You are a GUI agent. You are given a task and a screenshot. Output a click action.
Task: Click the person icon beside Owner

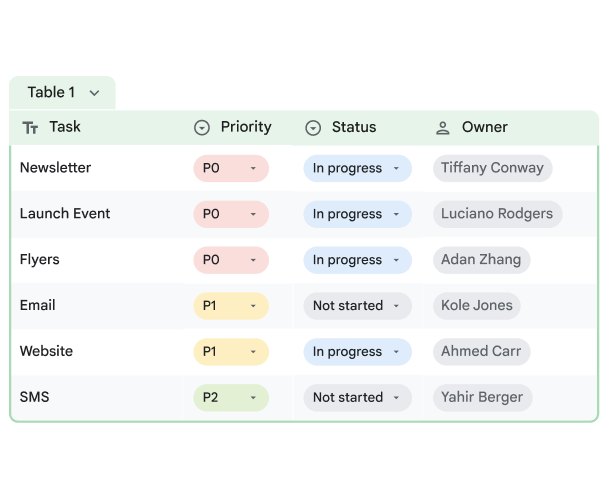(x=443, y=128)
